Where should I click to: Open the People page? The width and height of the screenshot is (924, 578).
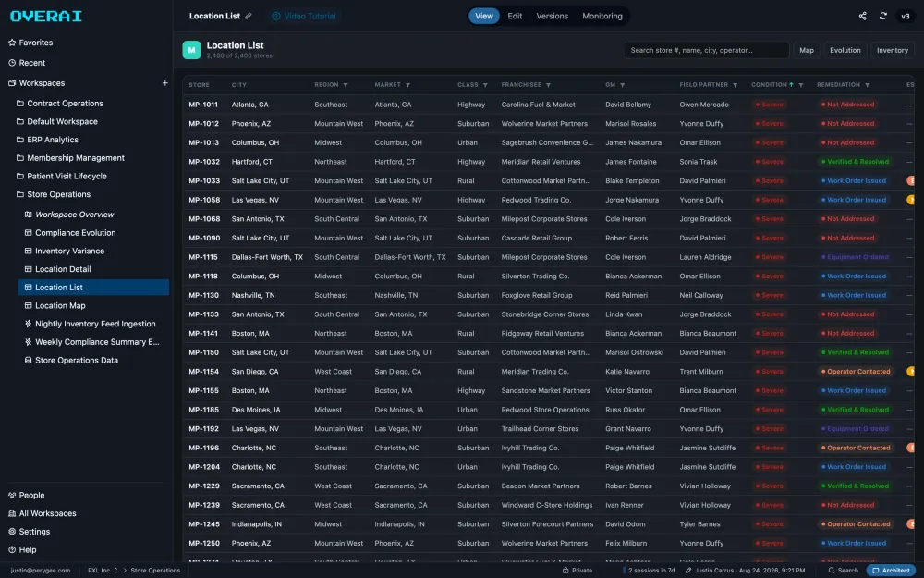click(26, 496)
